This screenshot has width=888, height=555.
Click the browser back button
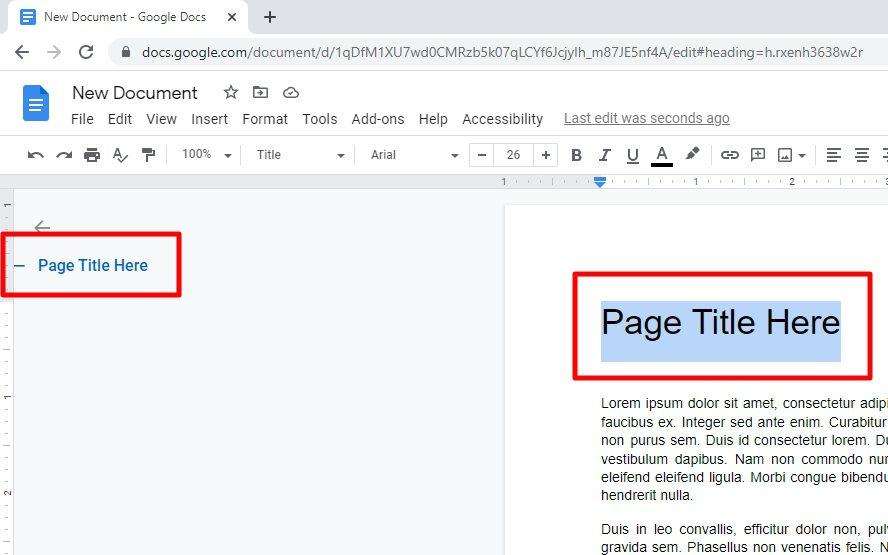[x=22, y=52]
